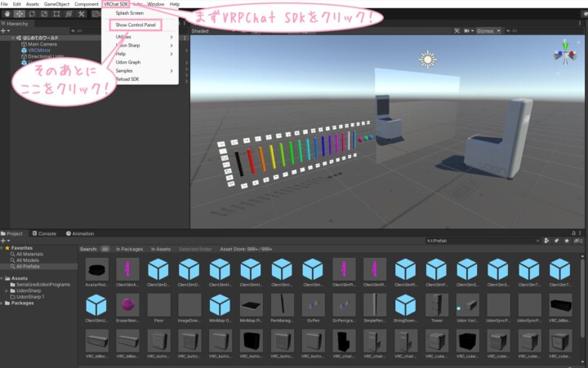Collapse the Favorites folder tree
This screenshot has width=588, height=368.
[x=2, y=248]
